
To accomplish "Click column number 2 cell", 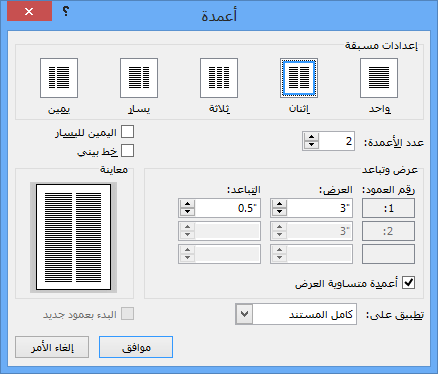I will [388, 231].
